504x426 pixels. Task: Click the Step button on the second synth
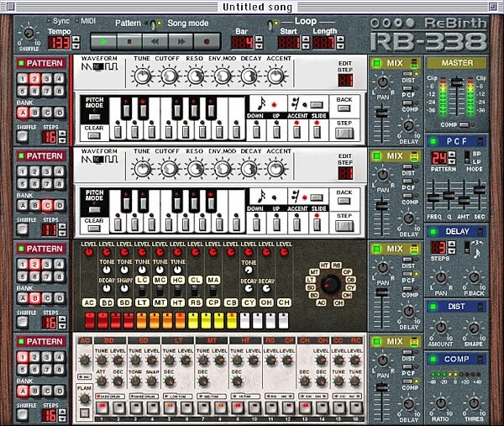tap(344, 226)
